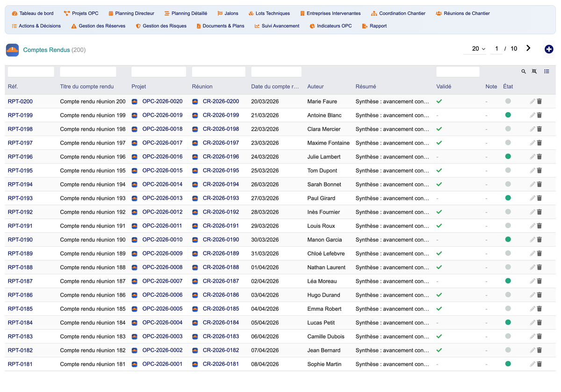This screenshot has height=392, width=561.
Task: Edit RPT-0184 with its pencil icon
Action: tap(532, 323)
